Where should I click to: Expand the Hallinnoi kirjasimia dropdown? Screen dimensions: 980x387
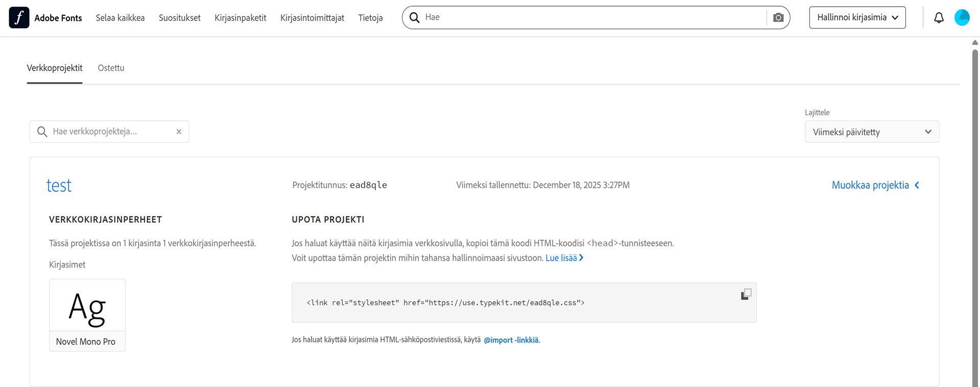tap(857, 17)
